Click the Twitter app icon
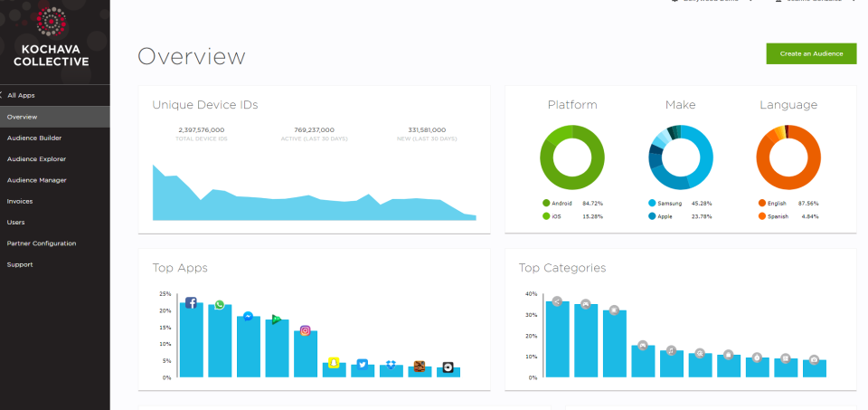868x410 pixels. (x=363, y=365)
